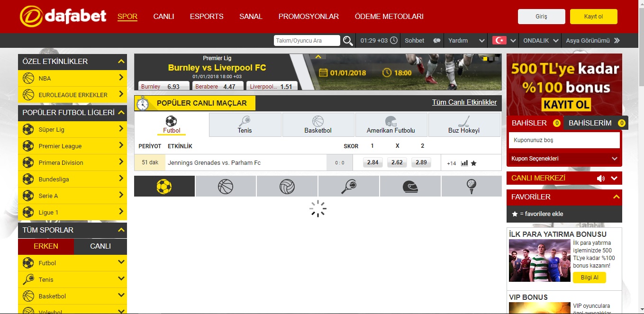Viewport: 644px width, 314px height.
Task: Add Jennings Grenades match to favorites with star
Action: tap(473, 163)
